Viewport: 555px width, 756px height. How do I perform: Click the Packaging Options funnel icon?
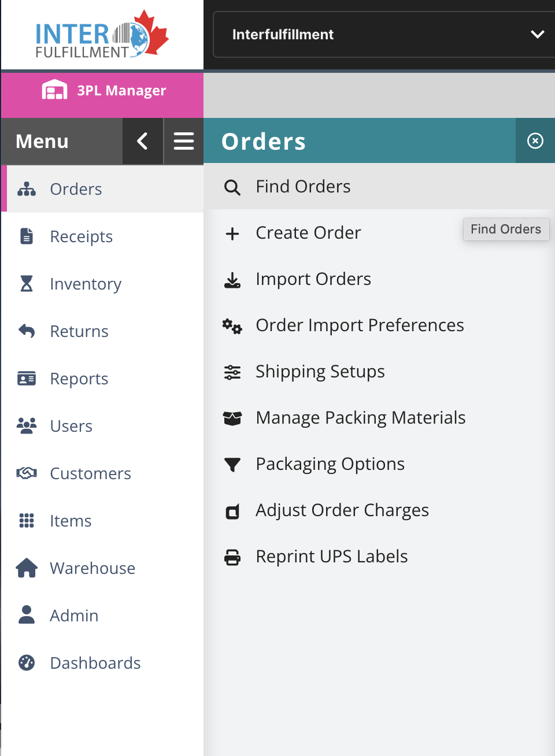point(232,465)
